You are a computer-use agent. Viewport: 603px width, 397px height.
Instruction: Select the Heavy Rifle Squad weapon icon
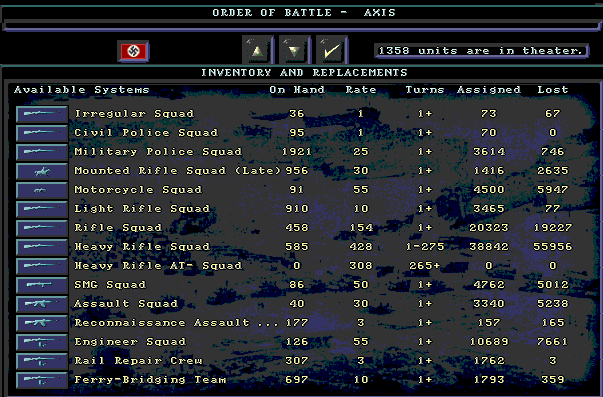(x=42, y=247)
